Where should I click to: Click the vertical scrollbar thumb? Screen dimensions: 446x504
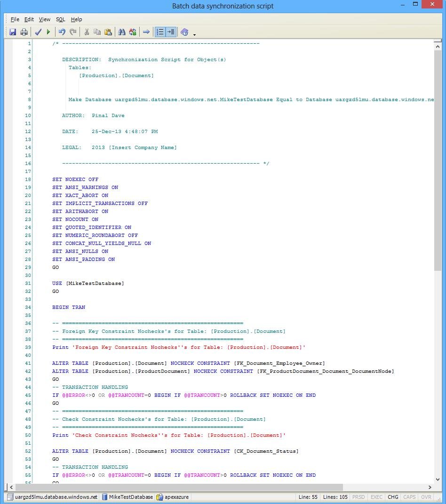(438, 160)
